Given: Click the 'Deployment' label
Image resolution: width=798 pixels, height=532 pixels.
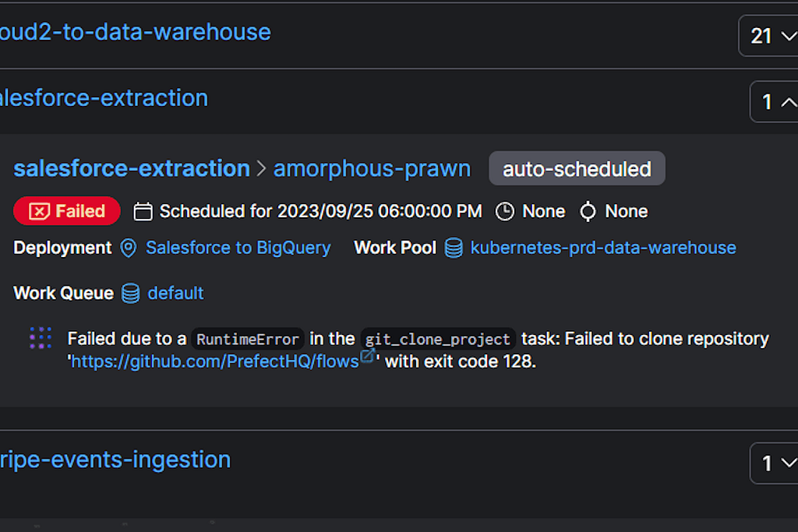Looking at the screenshot, I should pyautogui.click(x=62, y=248).
